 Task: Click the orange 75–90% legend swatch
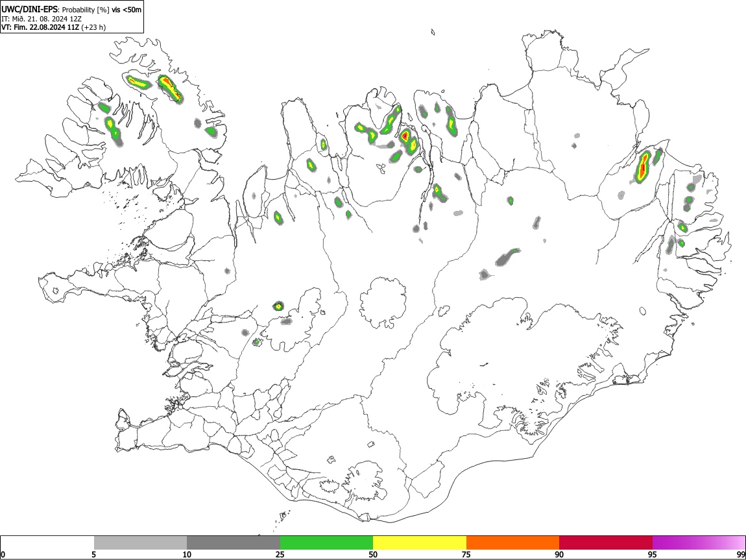[513, 543]
